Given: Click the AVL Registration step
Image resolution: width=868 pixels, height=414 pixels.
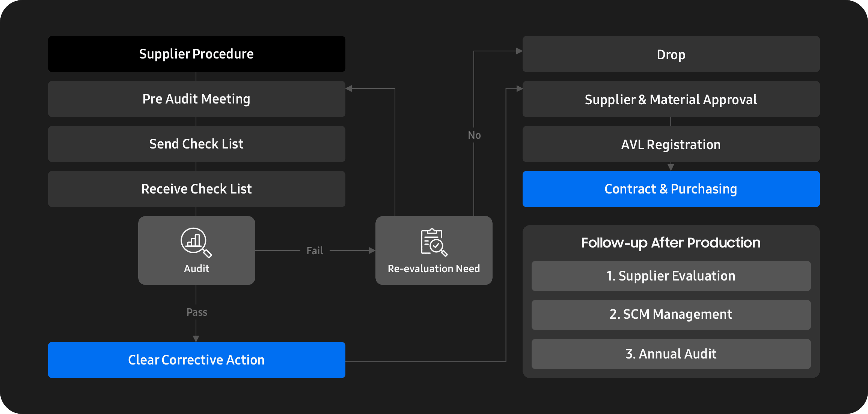Looking at the screenshot, I should coord(671,144).
